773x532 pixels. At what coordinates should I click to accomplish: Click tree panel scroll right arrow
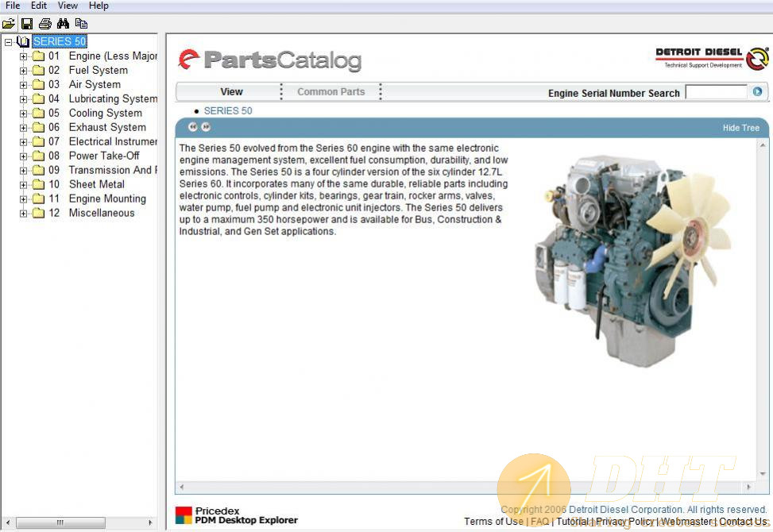point(150,522)
